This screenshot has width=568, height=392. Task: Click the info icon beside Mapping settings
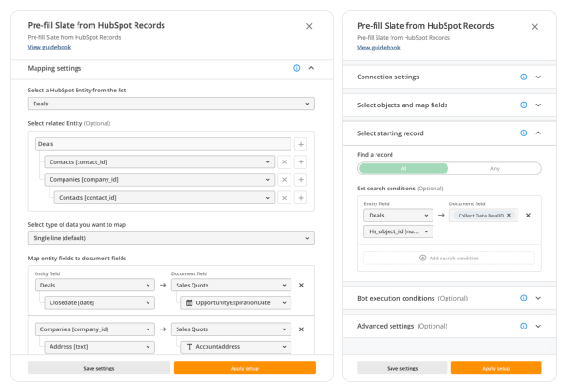pyautogui.click(x=297, y=68)
